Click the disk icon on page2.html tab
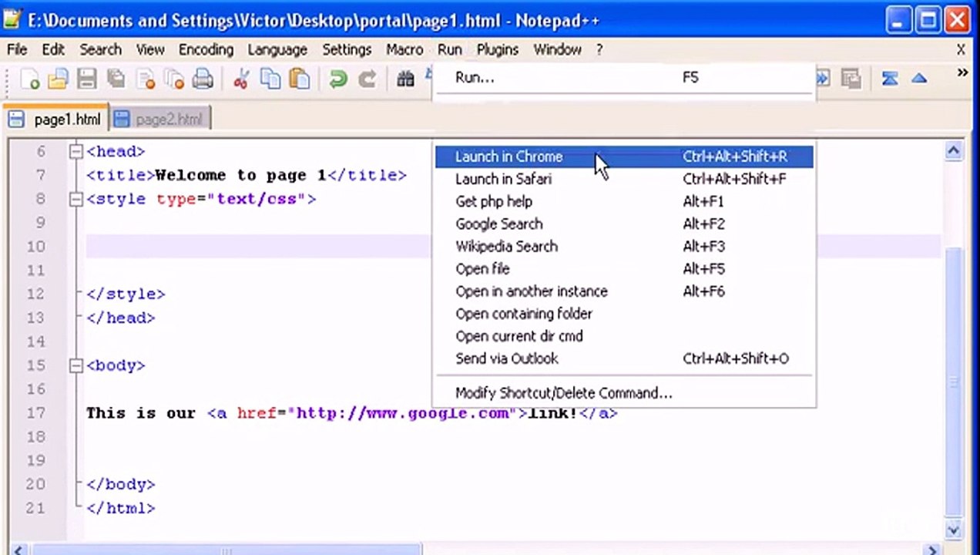980x555 pixels. coord(121,119)
